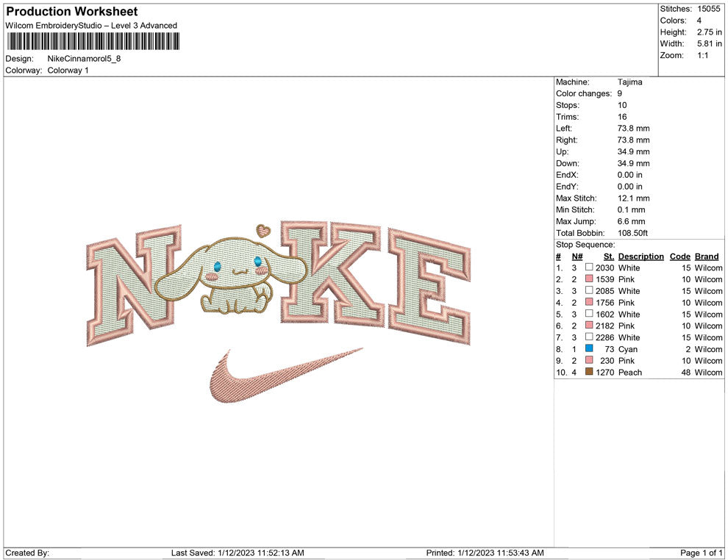Click stitch count '2182' in stop 6
This screenshot has width=728, height=560.
coord(604,326)
